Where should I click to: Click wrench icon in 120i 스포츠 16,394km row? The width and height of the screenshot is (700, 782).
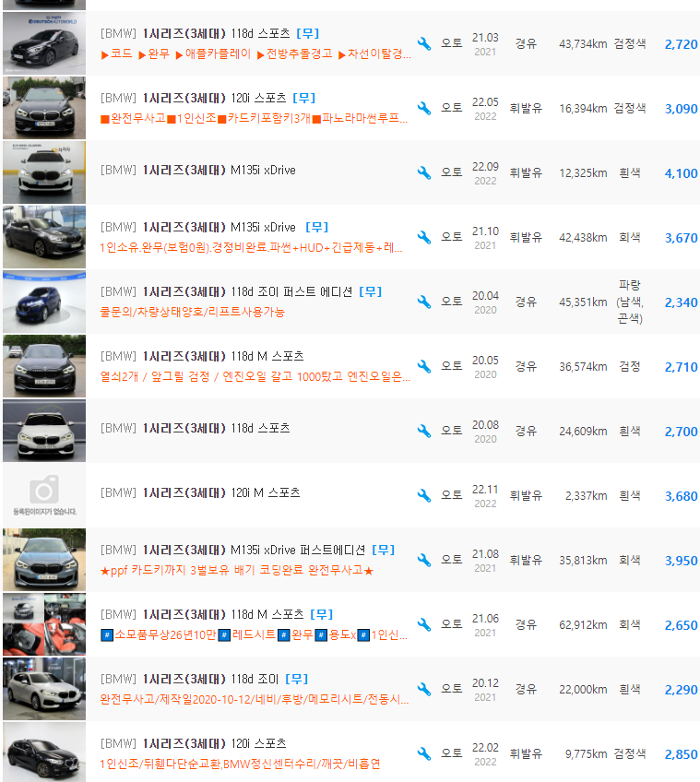tap(424, 108)
